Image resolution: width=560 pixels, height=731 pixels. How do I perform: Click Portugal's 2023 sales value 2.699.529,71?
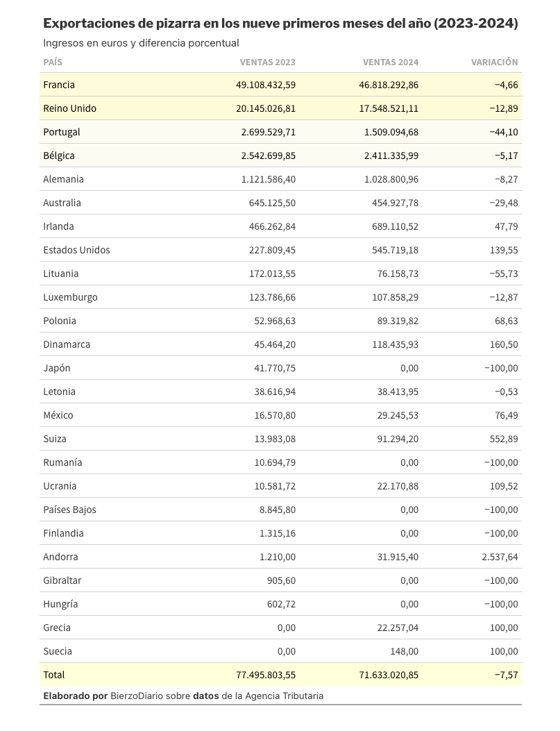269,132
